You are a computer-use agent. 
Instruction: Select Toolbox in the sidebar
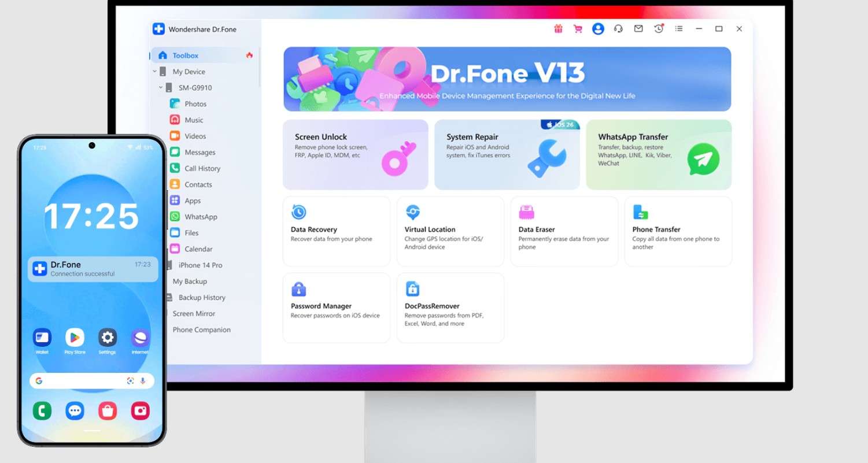(x=204, y=55)
